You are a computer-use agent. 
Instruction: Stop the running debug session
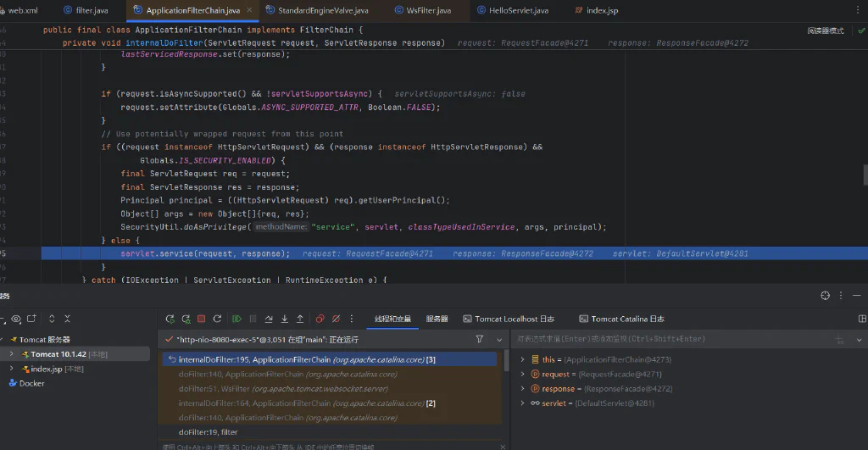click(202, 319)
